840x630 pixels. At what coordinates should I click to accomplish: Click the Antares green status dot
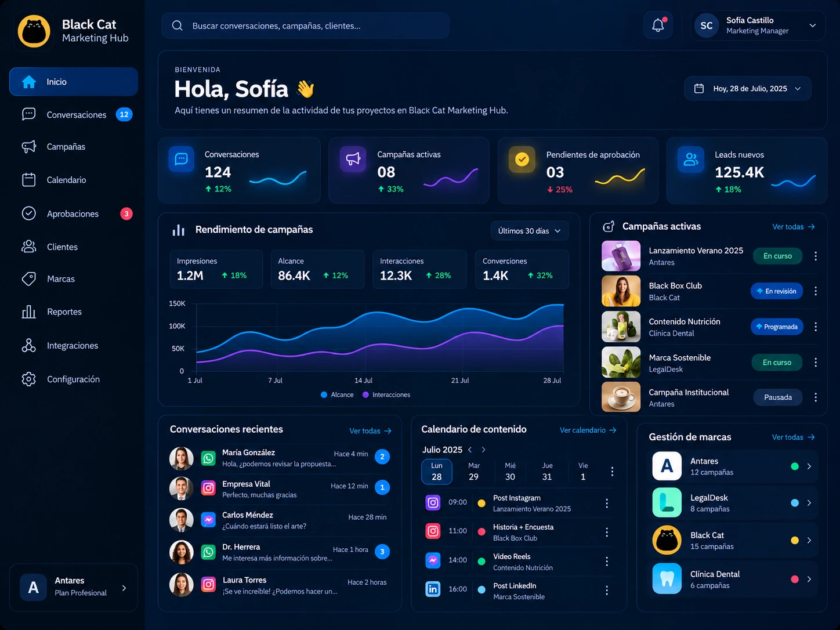point(795,466)
